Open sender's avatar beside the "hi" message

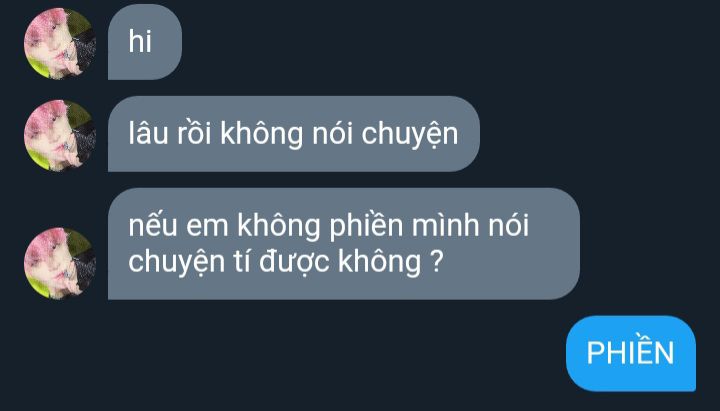[60, 44]
